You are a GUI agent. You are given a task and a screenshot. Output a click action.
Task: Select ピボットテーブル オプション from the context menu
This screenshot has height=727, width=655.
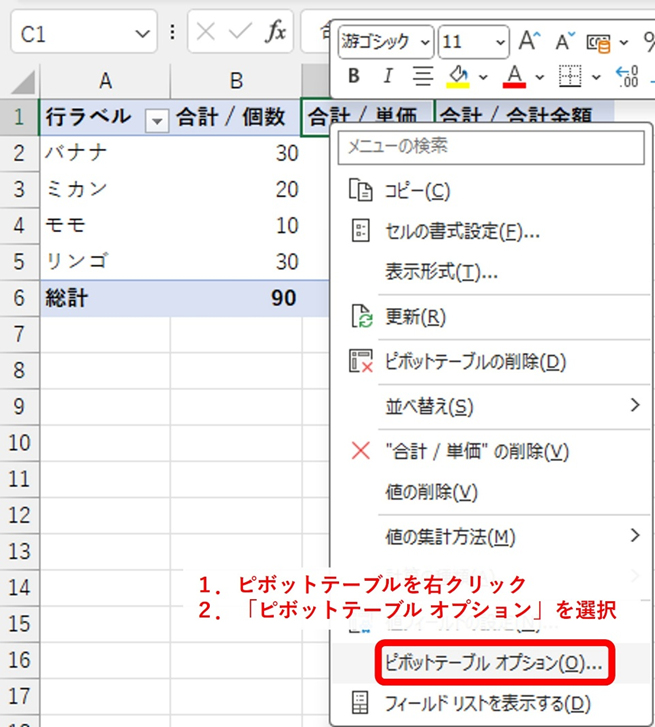(493, 663)
